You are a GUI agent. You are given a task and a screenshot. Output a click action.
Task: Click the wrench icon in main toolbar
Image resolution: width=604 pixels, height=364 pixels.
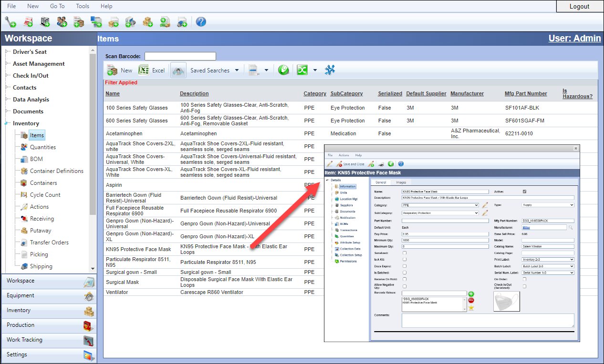coord(10,21)
